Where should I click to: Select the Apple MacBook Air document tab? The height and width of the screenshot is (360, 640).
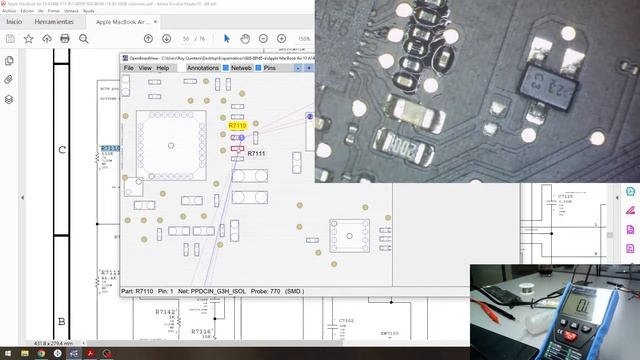click(123, 22)
